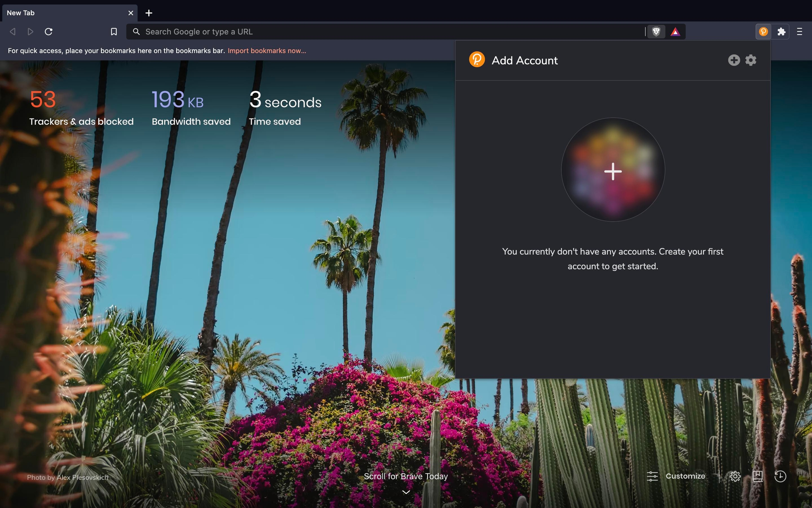Open the Brave Shields lion icon
Viewport: 812px width, 508px height.
point(656,32)
